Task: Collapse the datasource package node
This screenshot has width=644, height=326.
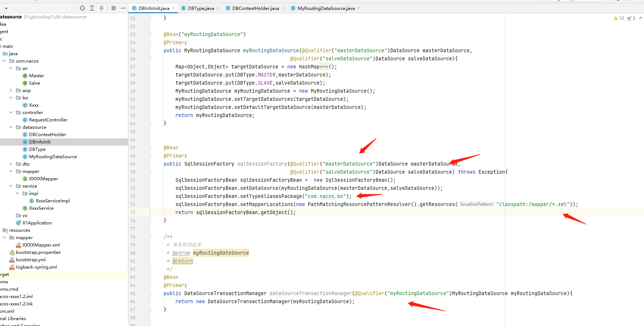Action: [x=11, y=127]
